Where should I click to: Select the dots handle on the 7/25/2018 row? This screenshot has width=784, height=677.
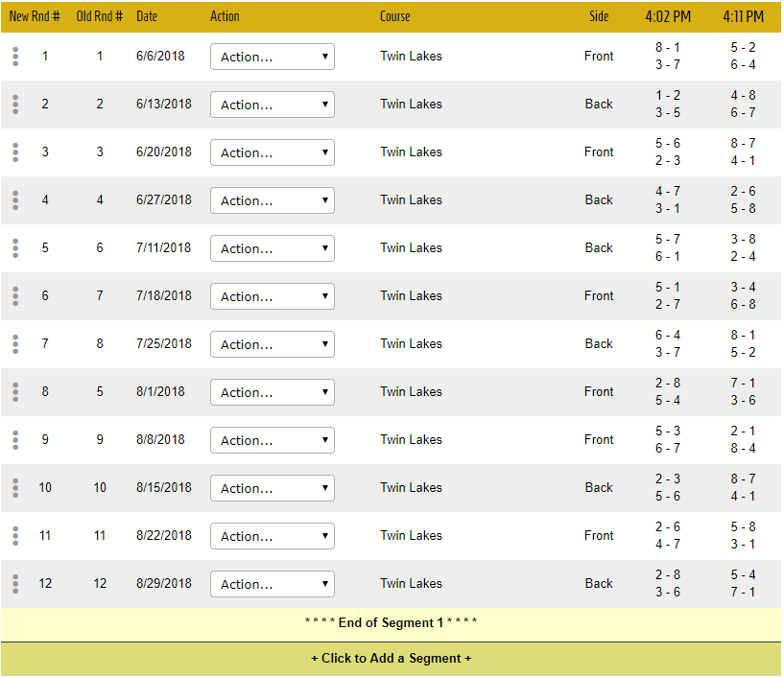click(x=15, y=344)
